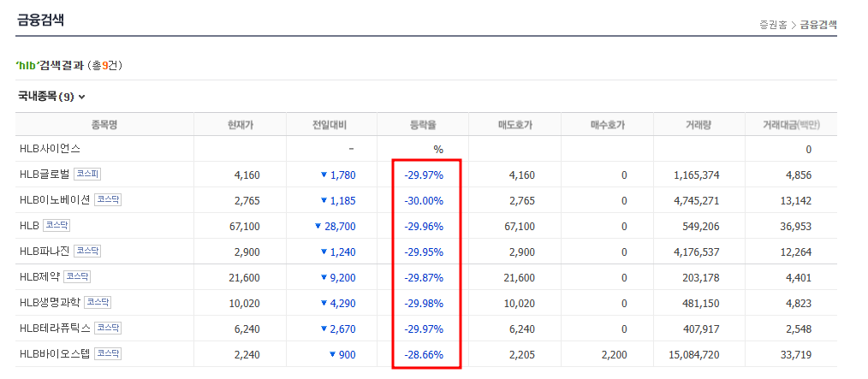Click the 코스닥 badge beside HLB이노베이션
The width and height of the screenshot is (868, 379).
click(x=108, y=199)
